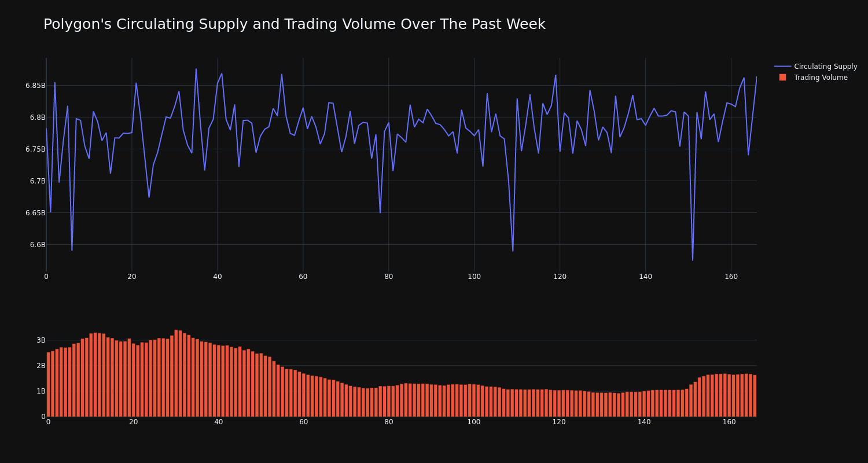Image resolution: width=868 pixels, height=463 pixels.
Task: Click the 3B label on volume axis
Action: [x=41, y=340]
